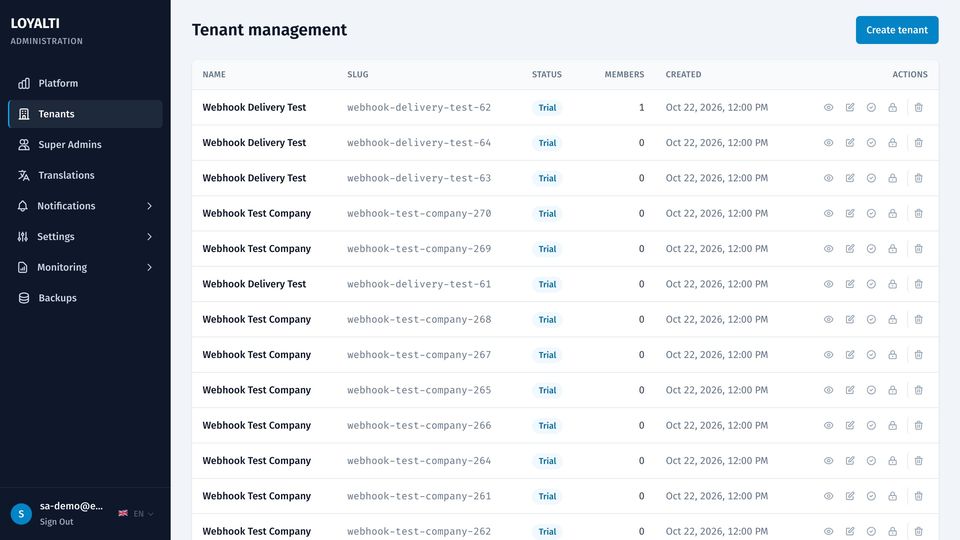Image resolution: width=960 pixels, height=540 pixels.
Task: Edit tenant webhook-delivery-test-64
Action: point(850,143)
